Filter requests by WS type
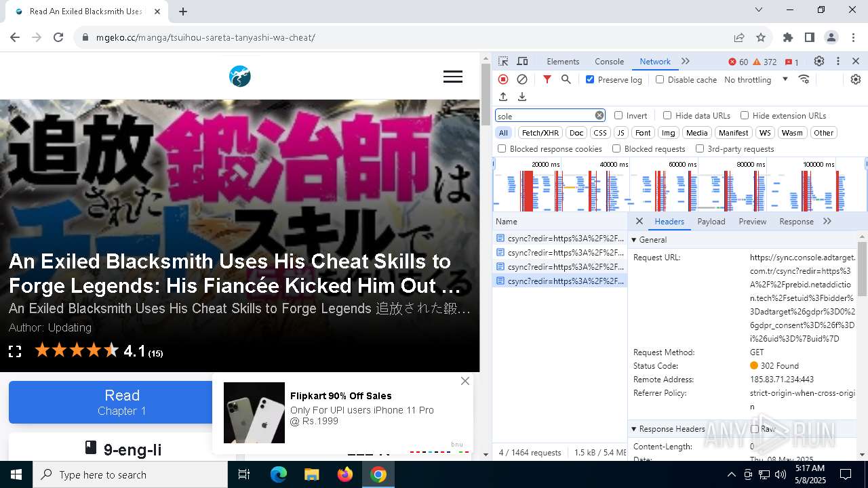868x488 pixels. 765,133
